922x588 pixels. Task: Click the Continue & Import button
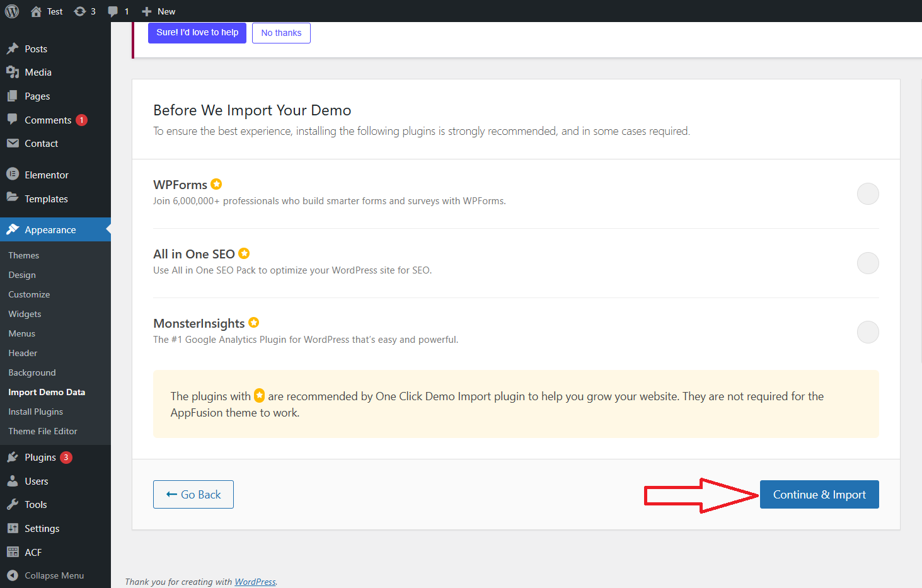tap(819, 495)
